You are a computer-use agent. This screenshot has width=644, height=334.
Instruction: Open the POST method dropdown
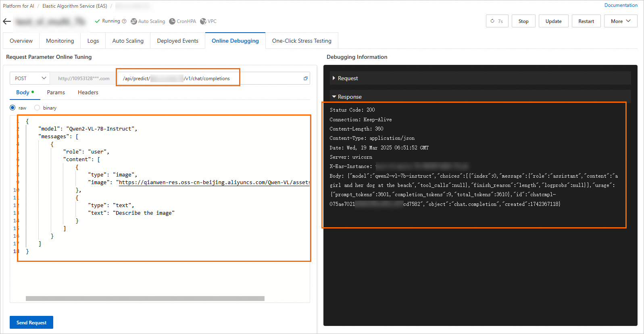click(x=30, y=78)
